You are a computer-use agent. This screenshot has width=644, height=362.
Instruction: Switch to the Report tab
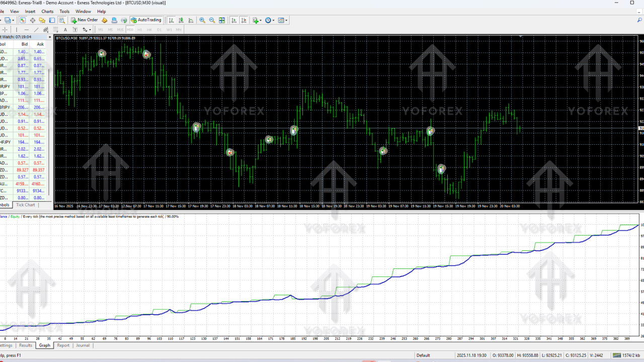tap(63, 345)
